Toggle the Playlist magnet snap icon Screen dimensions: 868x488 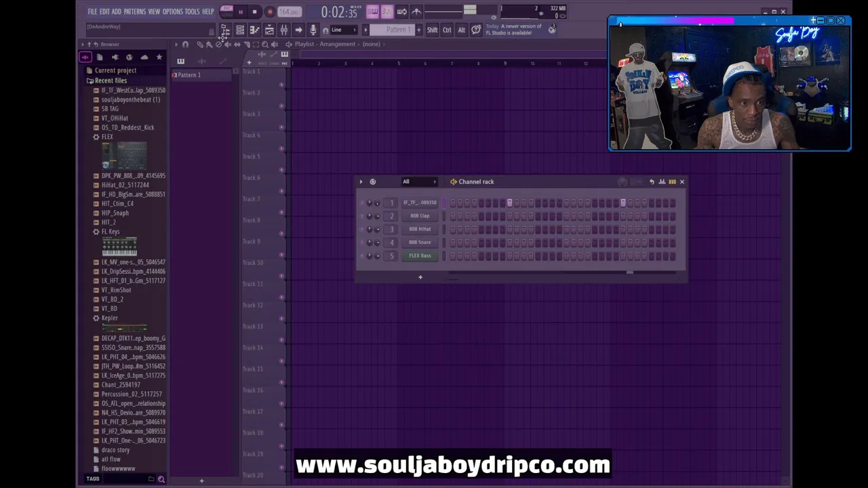(185, 44)
